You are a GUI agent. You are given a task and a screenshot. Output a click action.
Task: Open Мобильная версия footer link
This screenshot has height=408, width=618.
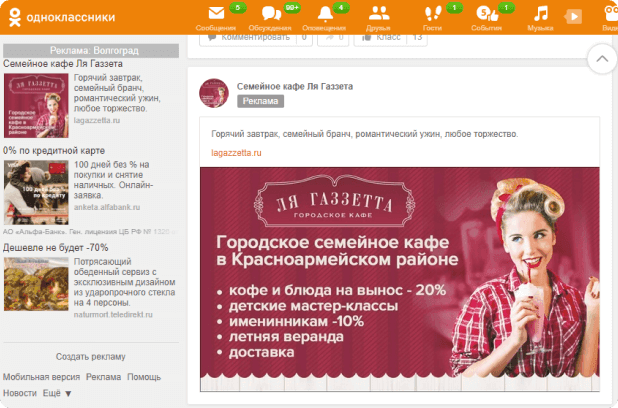[x=41, y=377]
